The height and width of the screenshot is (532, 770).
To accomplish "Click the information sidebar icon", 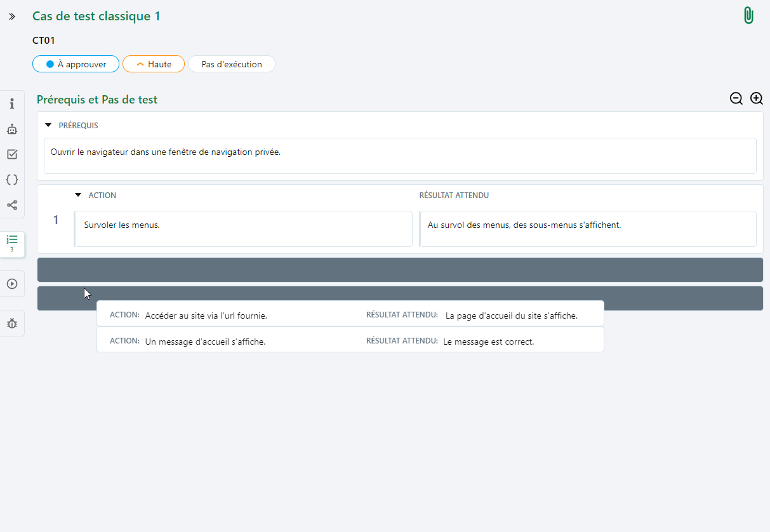I will tap(12, 103).
